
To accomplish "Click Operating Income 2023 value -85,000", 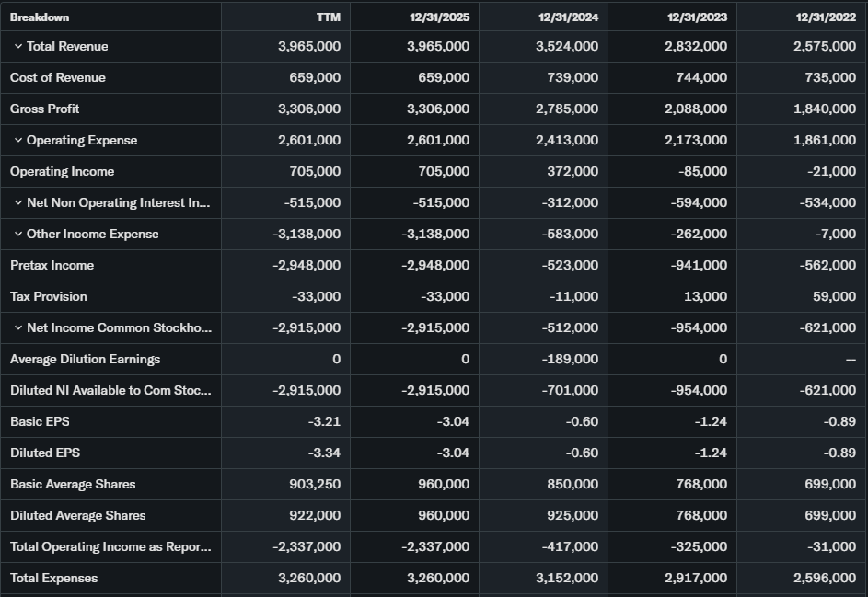I will pyautogui.click(x=702, y=171).
